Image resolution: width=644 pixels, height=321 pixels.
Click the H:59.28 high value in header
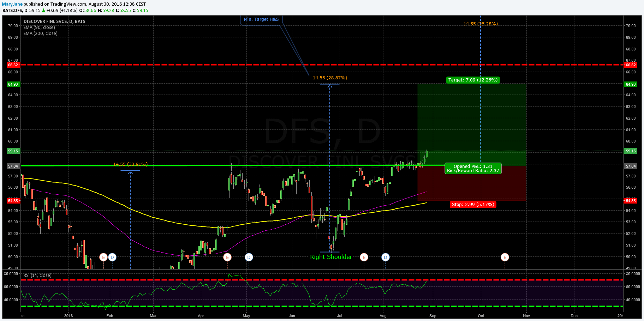[106, 11]
